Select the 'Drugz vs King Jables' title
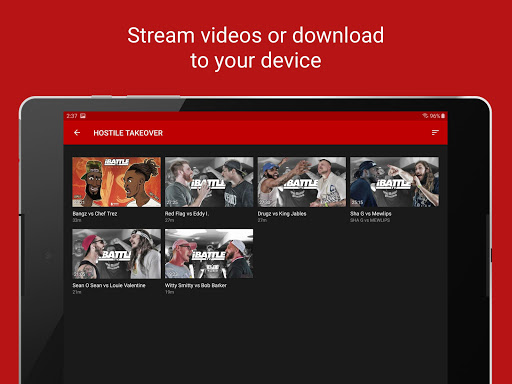Image resolution: width=512 pixels, height=384 pixels. (282, 214)
